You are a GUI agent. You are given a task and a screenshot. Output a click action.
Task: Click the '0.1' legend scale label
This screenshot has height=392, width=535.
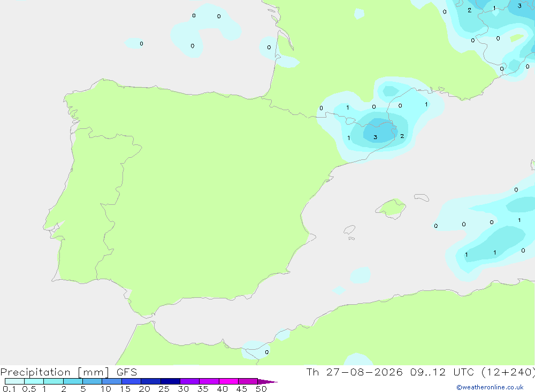[x=9, y=389]
